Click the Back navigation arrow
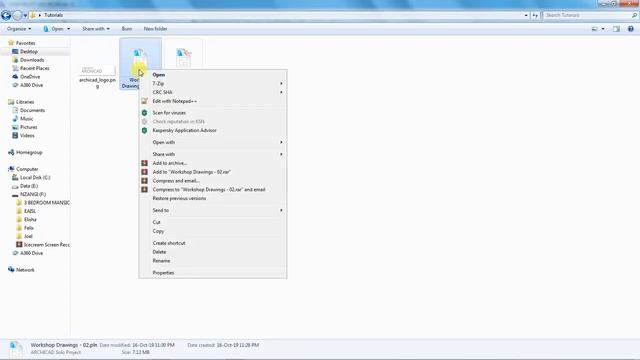Screen dimensions: 640x360 tap(6, 16)
